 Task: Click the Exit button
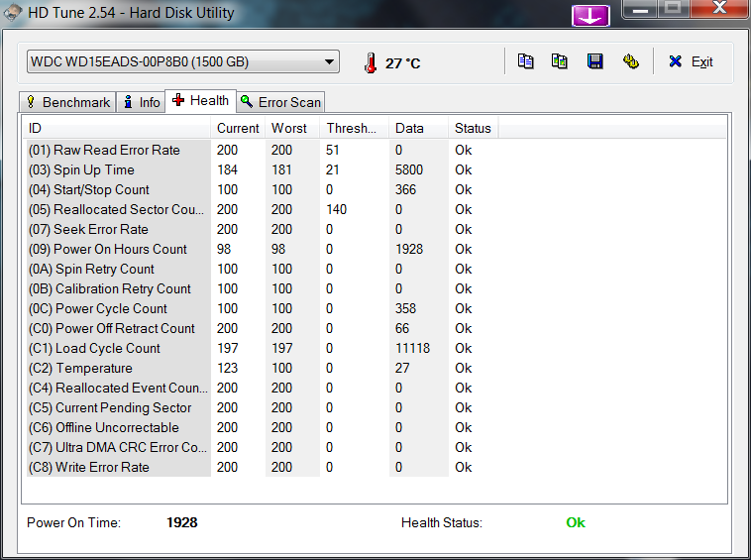click(691, 61)
